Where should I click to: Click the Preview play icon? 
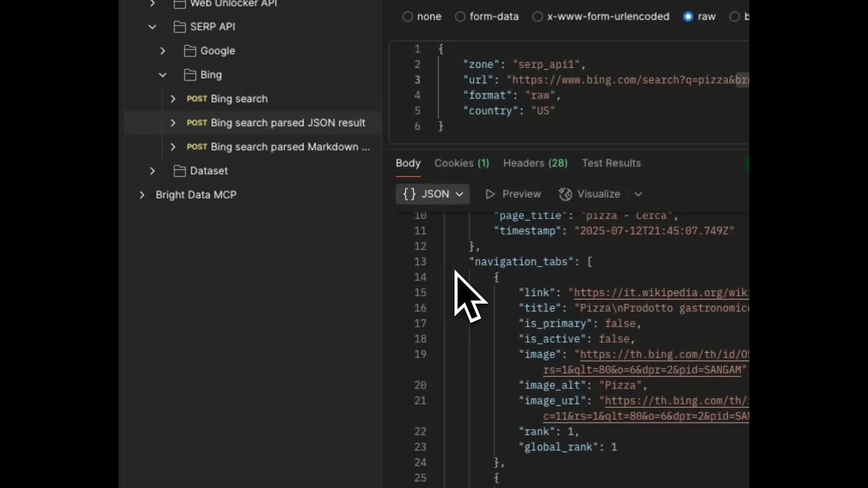(x=490, y=194)
